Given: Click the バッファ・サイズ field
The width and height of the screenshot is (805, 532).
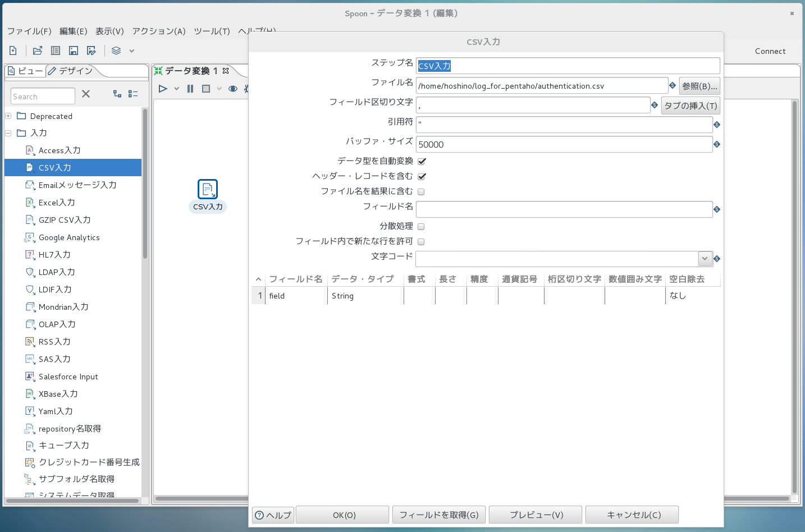Looking at the screenshot, I should click(564, 144).
